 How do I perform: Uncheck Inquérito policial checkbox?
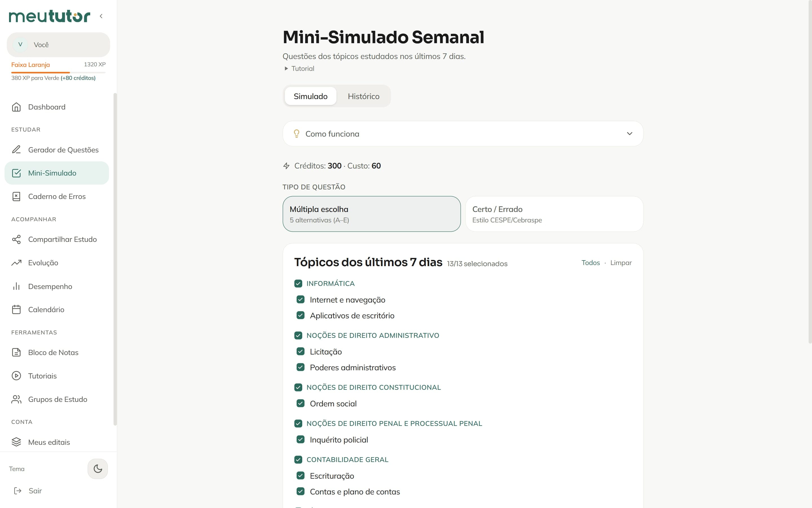click(x=301, y=439)
